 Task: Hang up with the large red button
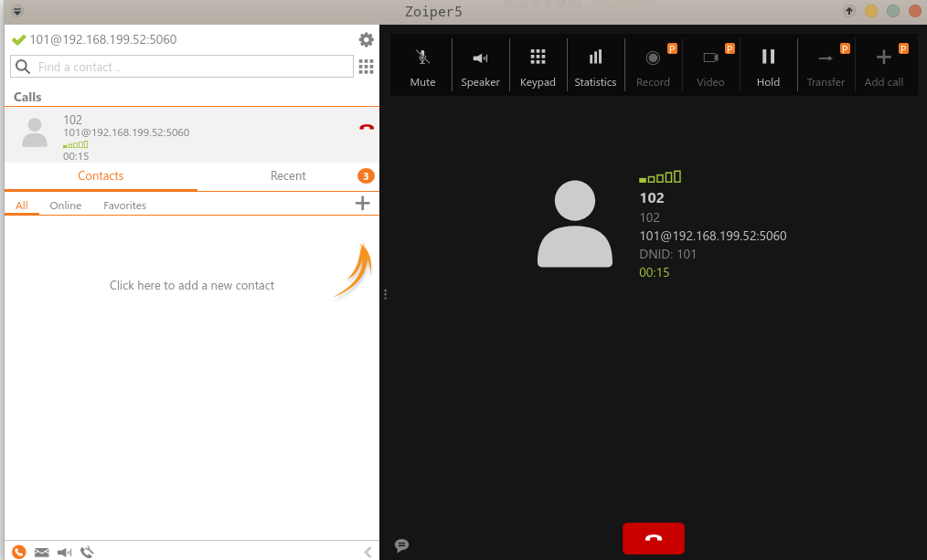pyautogui.click(x=654, y=538)
